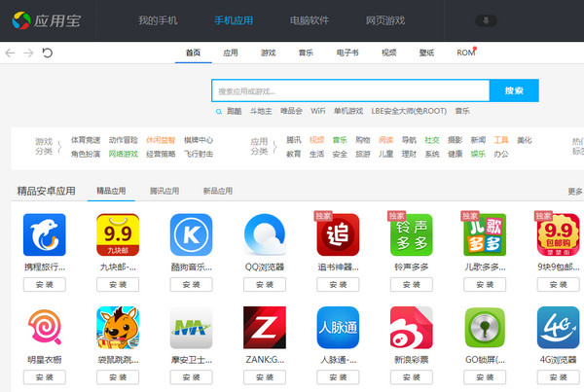This screenshot has height=392, width=584.
Task: Switch to 我的手机 top tab
Action: pos(158,20)
